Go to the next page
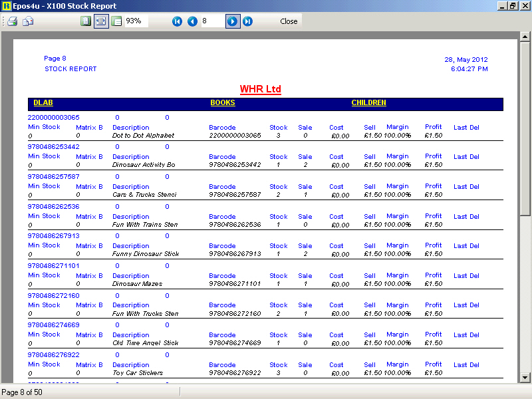This screenshot has height=399, width=532. click(x=232, y=21)
